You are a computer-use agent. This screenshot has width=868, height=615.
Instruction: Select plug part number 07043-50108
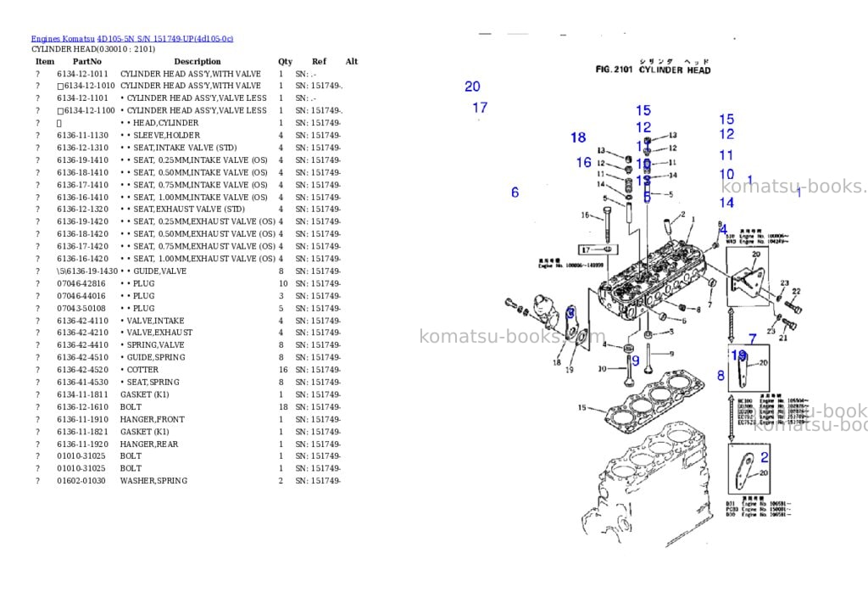click(x=81, y=308)
